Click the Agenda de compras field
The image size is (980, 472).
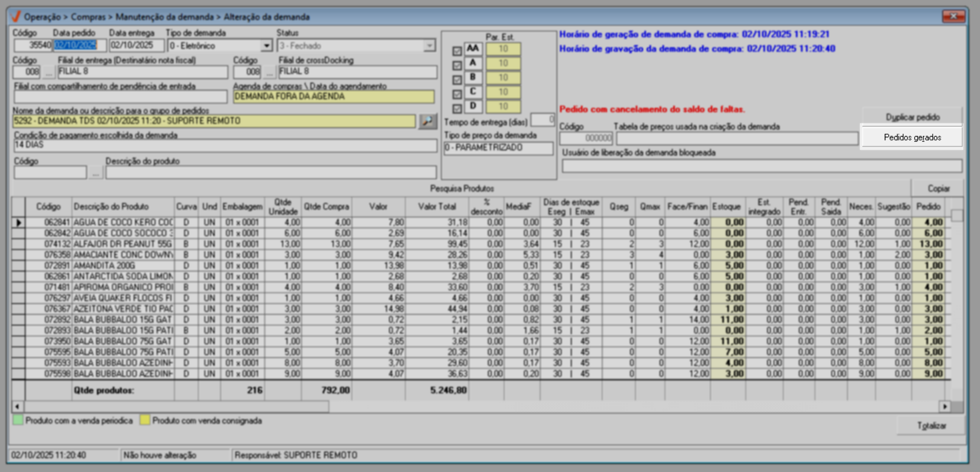[333, 97]
